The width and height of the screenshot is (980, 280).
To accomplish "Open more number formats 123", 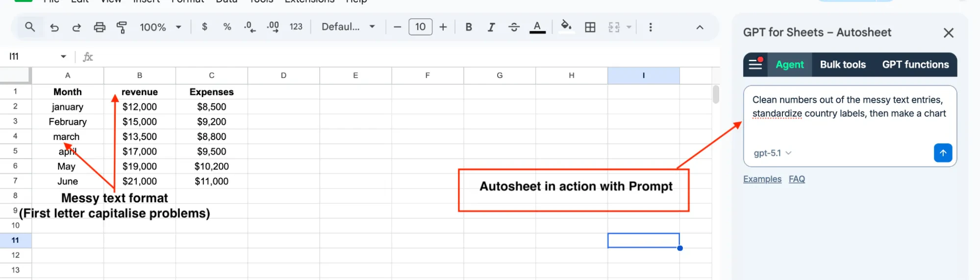I will pos(296,27).
